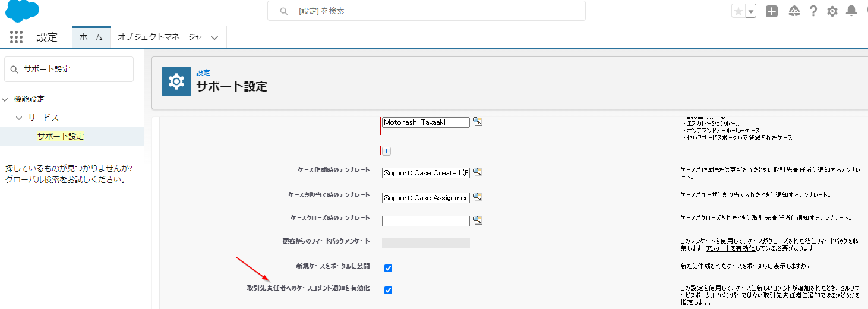Open the オブジェクトマネージャ tab
868x309 pixels.
tap(160, 37)
